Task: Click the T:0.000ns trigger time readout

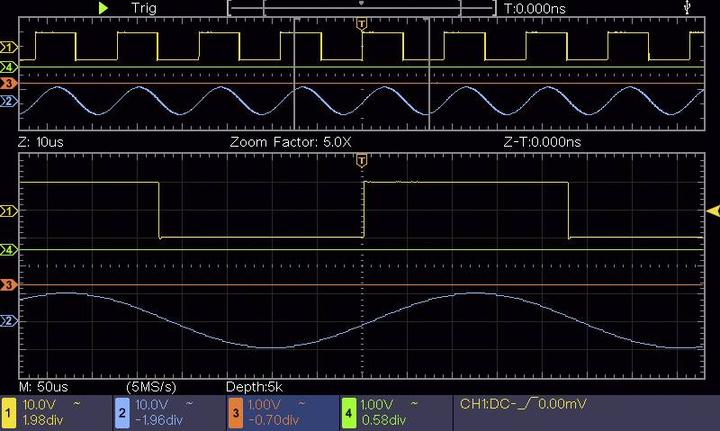Action: click(x=534, y=8)
